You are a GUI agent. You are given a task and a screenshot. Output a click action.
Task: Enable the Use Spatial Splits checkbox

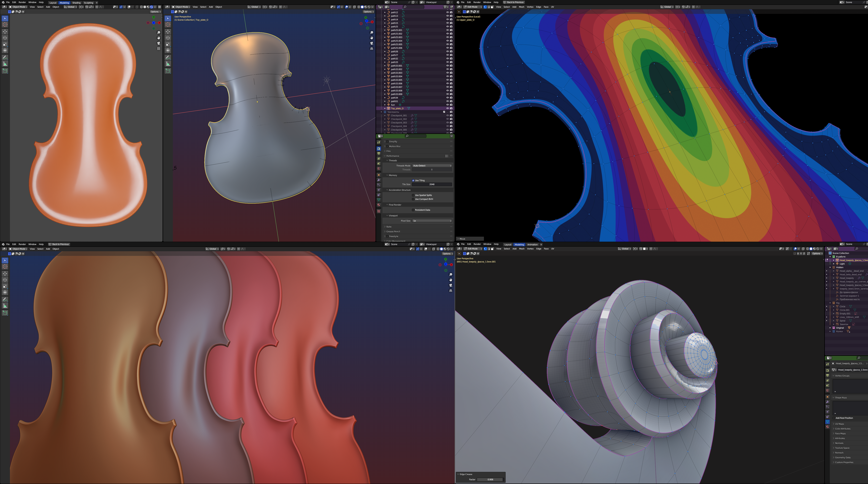(x=413, y=195)
